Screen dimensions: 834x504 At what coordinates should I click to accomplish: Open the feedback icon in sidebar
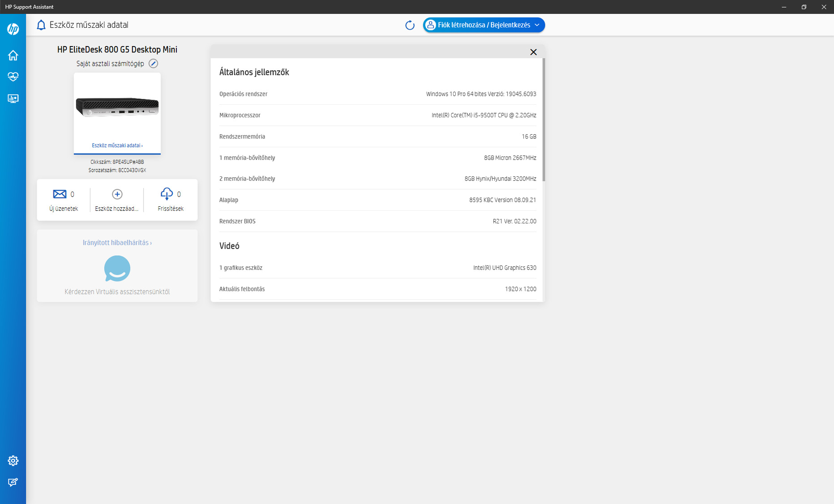coord(13,482)
